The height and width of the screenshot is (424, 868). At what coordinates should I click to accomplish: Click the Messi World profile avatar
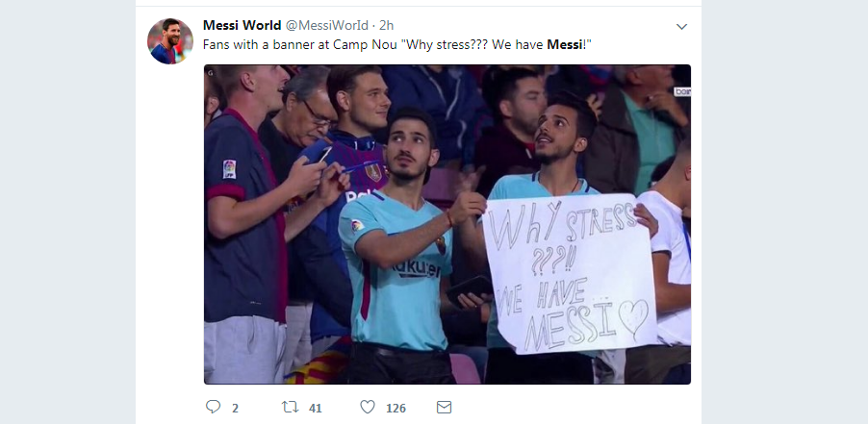pyautogui.click(x=169, y=40)
